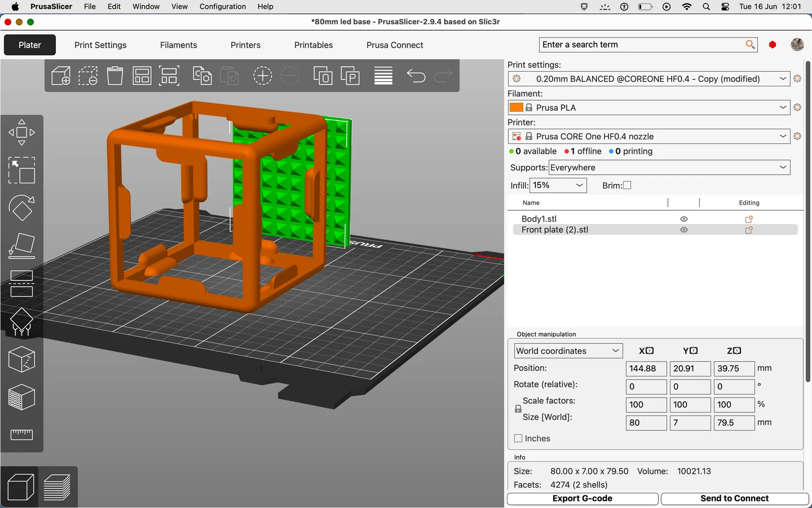Select the Cut tool

22,283
